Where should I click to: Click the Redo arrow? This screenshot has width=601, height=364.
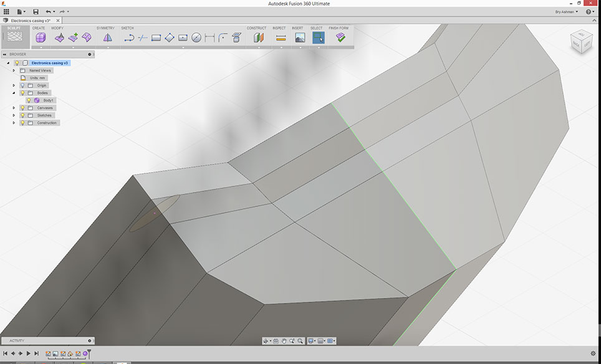[x=62, y=12]
